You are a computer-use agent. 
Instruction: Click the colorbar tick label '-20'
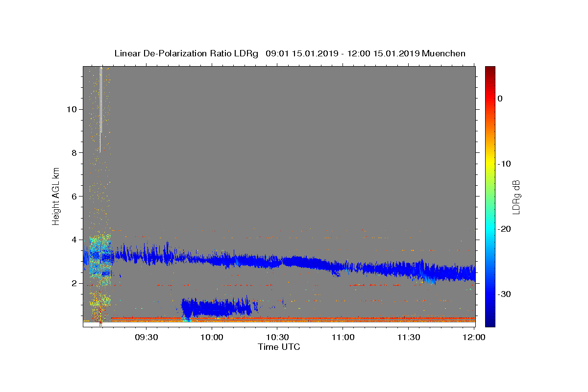(x=504, y=229)
